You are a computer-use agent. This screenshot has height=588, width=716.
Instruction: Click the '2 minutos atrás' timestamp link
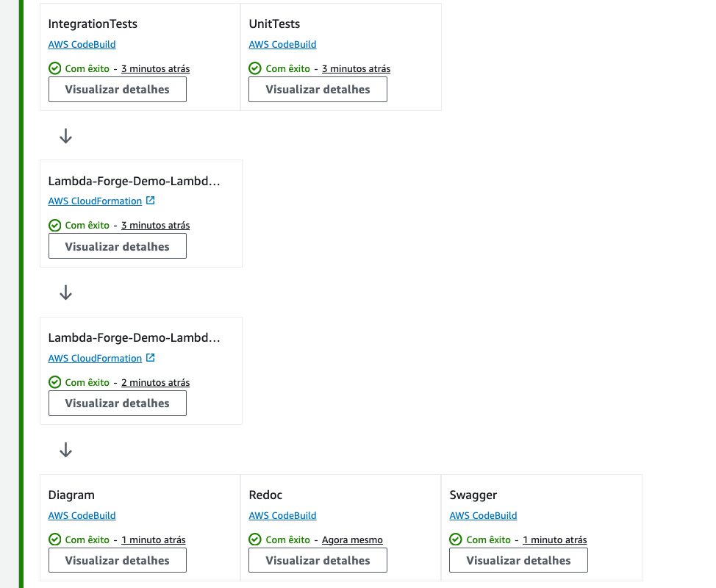(x=155, y=382)
